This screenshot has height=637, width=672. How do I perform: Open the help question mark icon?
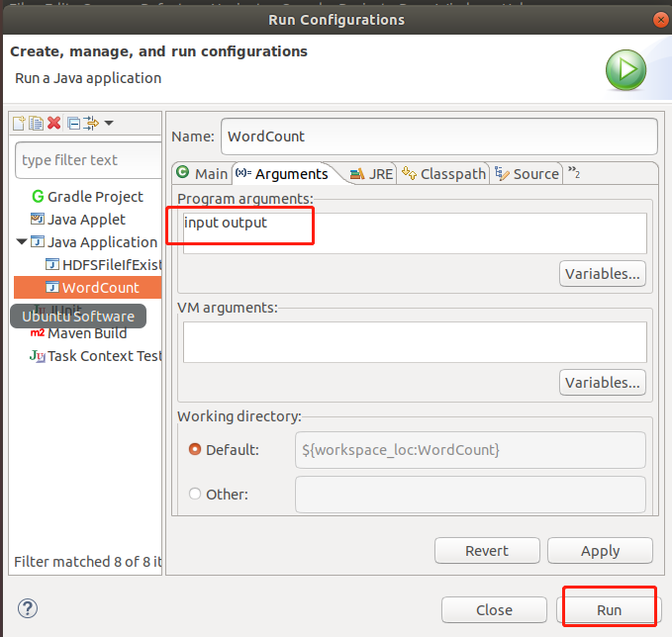28,608
